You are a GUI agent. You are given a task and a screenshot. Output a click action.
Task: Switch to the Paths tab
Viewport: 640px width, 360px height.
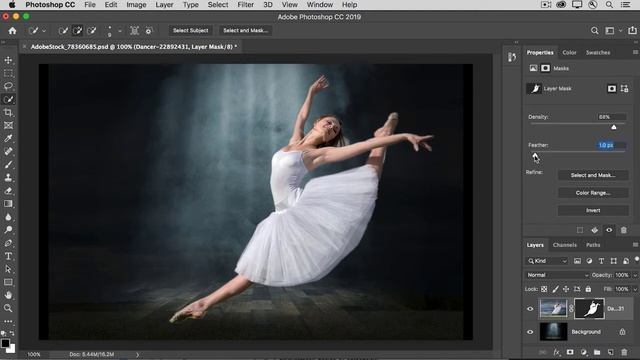click(593, 245)
